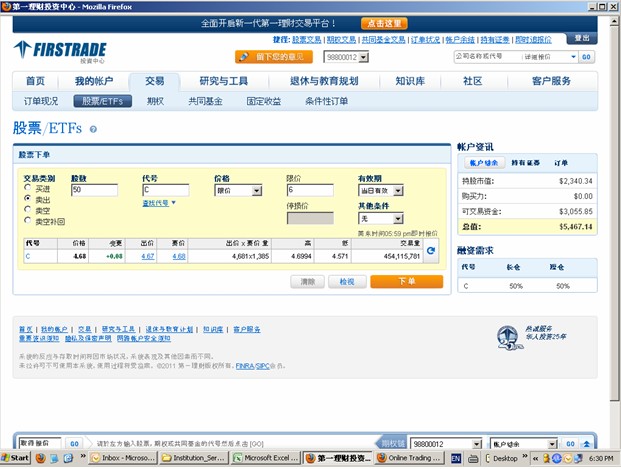This screenshot has height=469, width=621.
Task: Click the Firefox icon in quick launch
Action: point(40,458)
